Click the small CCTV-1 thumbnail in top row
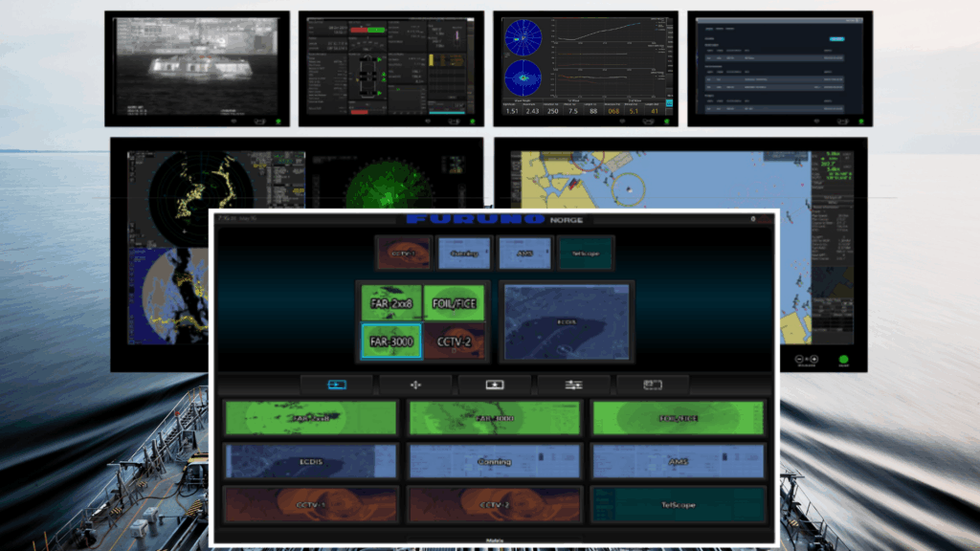The height and width of the screenshot is (551, 980). [x=403, y=253]
